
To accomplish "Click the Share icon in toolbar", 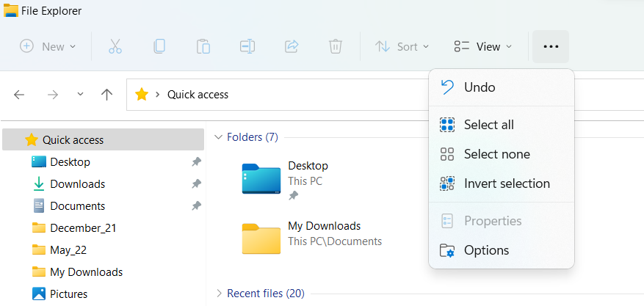I will pos(291,46).
